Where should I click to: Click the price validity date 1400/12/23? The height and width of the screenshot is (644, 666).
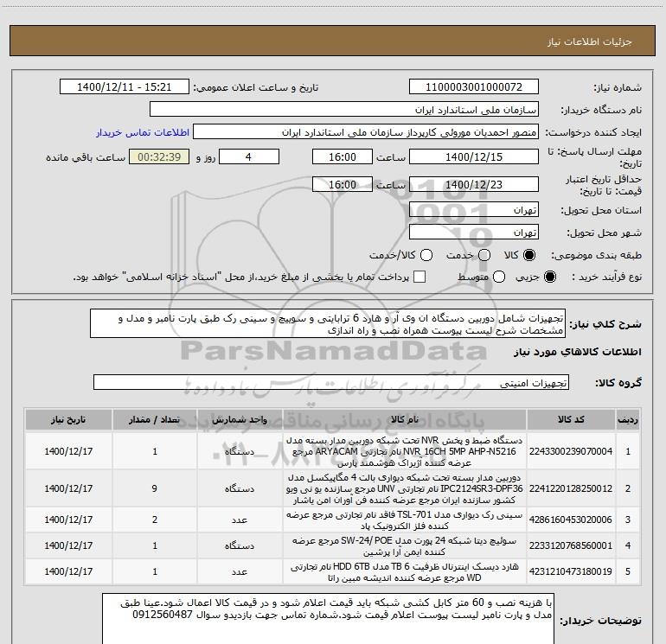[474, 184]
